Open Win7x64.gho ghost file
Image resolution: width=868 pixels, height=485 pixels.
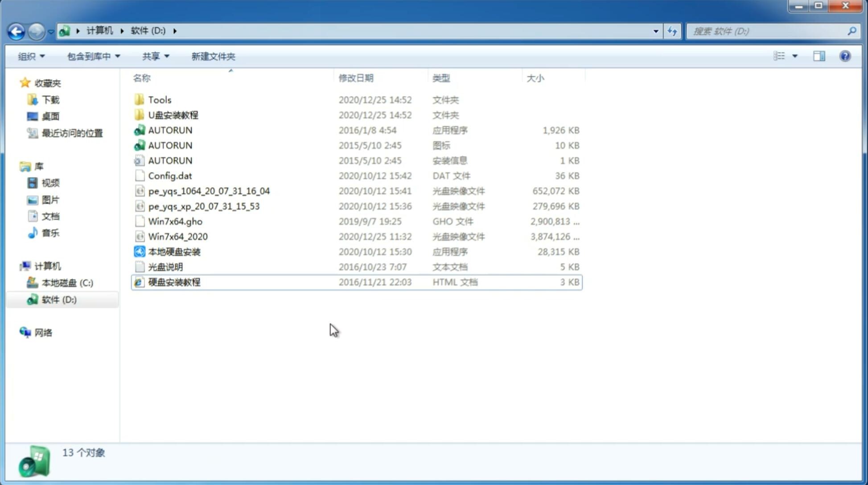175,221
